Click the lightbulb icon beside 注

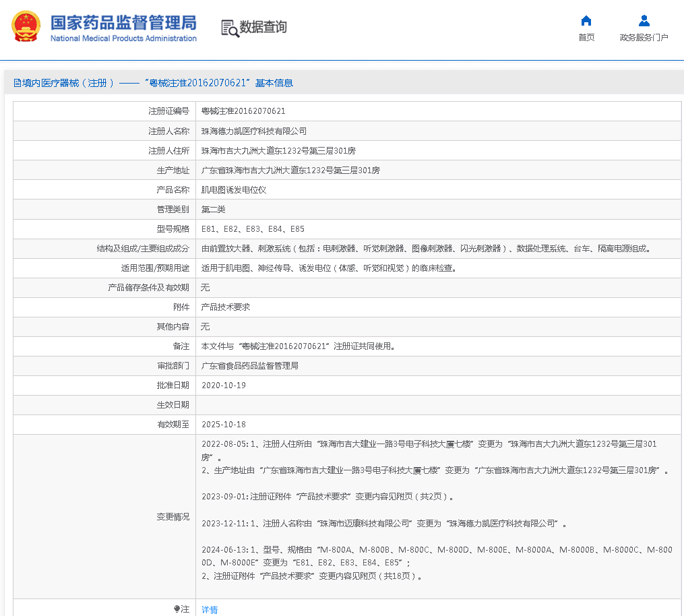177,609
